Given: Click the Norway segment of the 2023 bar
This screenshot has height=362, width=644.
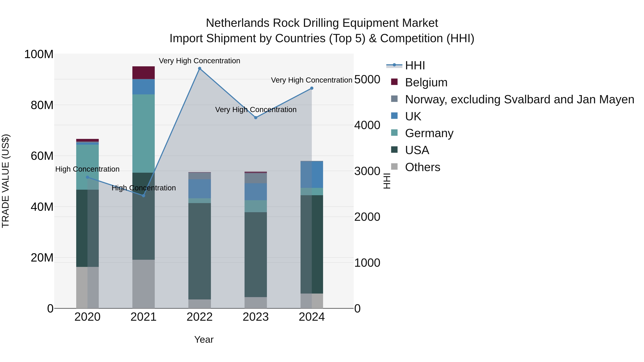Looking at the screenshot, I should click(256, 178).
